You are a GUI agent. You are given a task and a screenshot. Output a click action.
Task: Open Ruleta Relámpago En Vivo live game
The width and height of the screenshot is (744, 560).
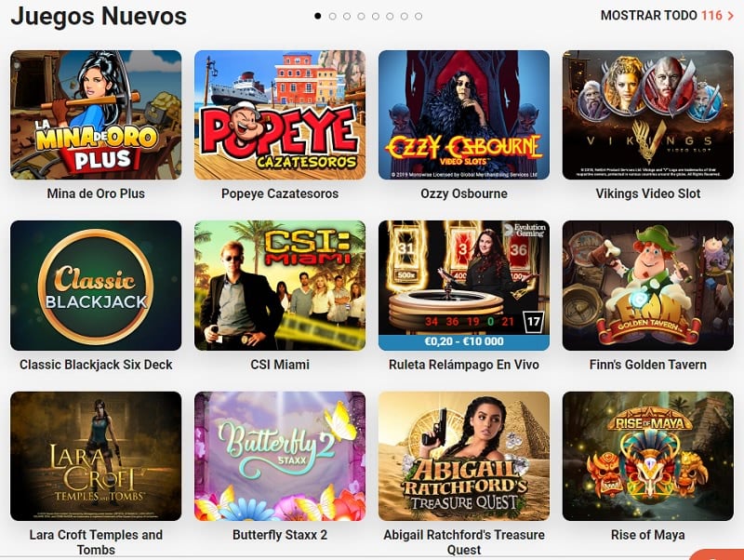[x=464, y=286]
